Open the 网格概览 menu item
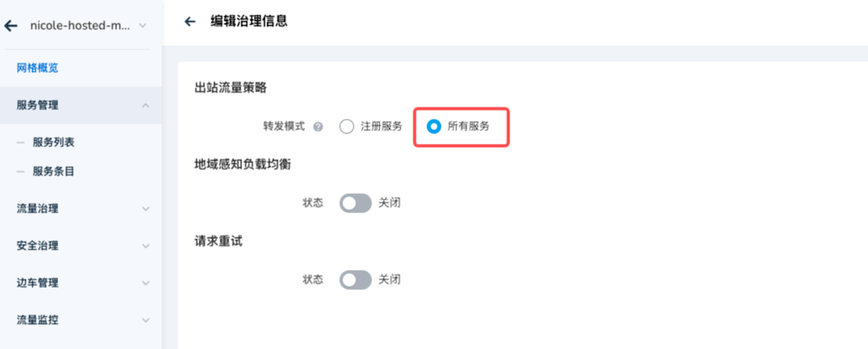The image size is (868, 349). click(x=37, y=68)
